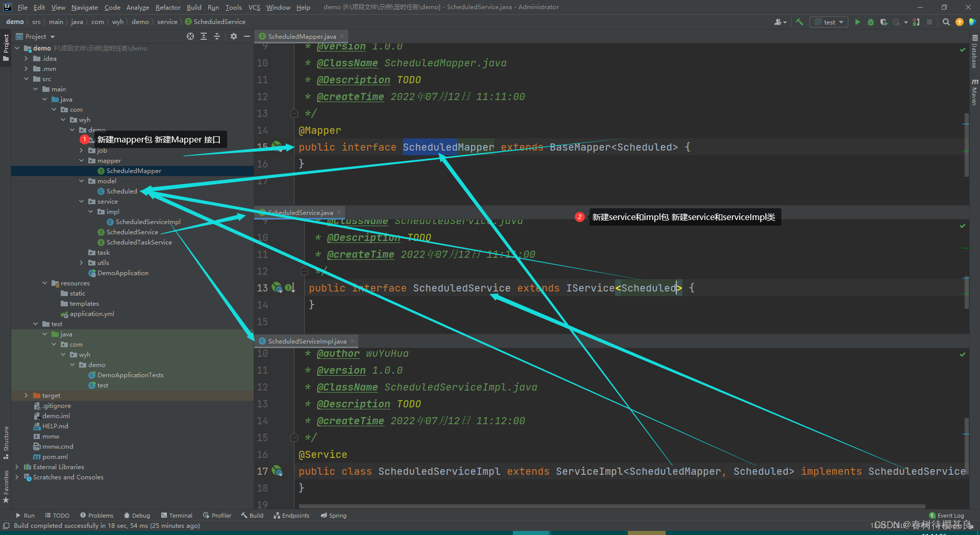Open Project panel settings gear icon

tap(233, 36)
